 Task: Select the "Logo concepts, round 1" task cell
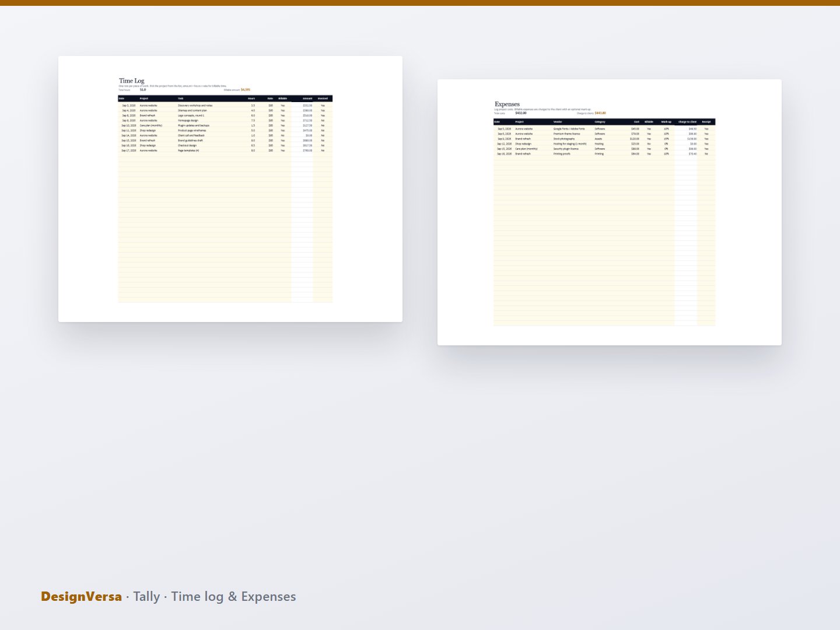tap(191, 116)
